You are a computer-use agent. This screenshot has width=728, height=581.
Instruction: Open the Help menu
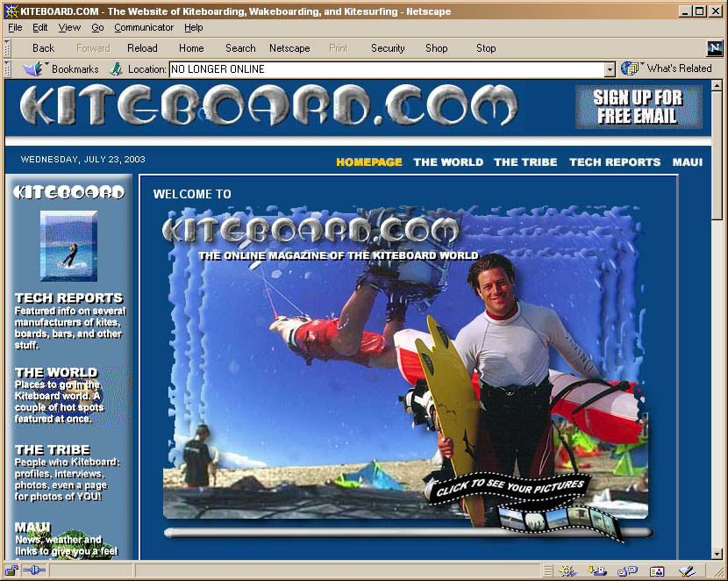194,28
